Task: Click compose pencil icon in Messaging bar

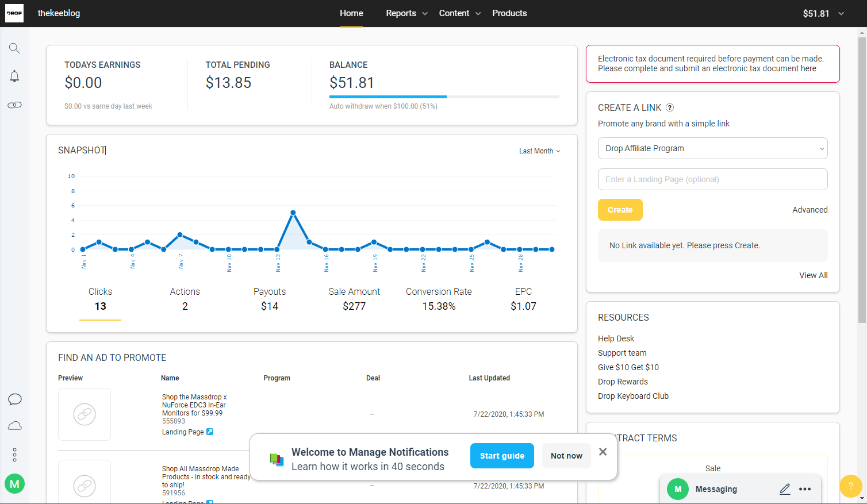Action: point(785,489)
